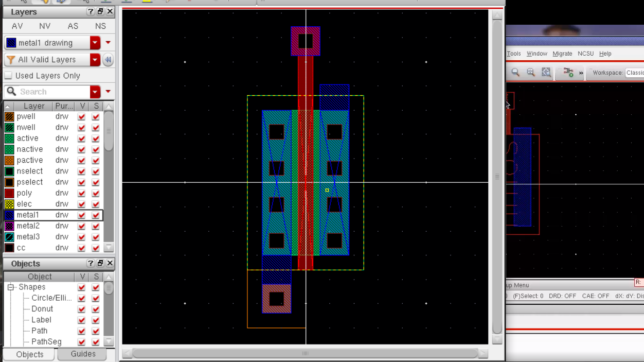The image size is (644, 362).
Task: Click the zoom out magnifier in background window
Action: [515, 73]
